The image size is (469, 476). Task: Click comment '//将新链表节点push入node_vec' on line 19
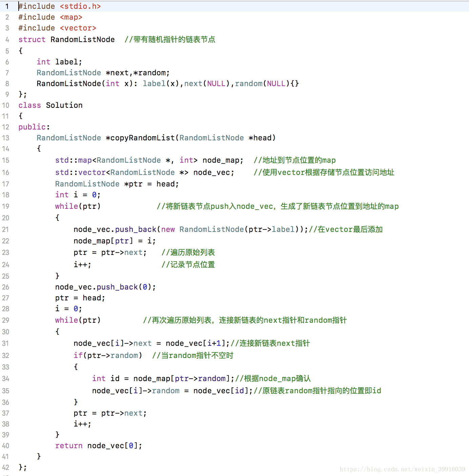click(x=215, y=206)
